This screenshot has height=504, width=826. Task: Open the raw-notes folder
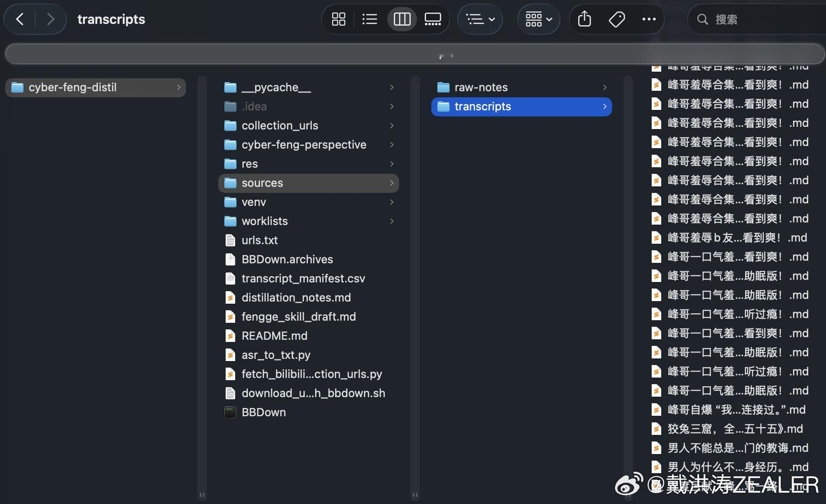click(x=522, y=87)
